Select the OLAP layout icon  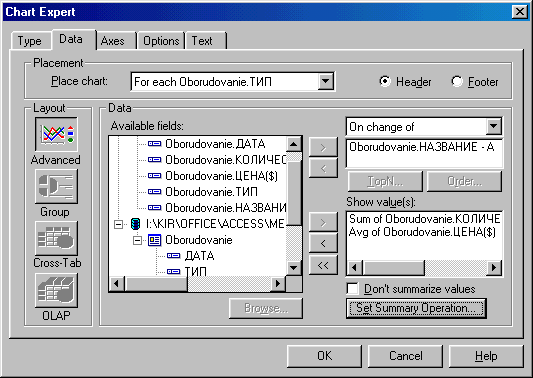point(56,290)
